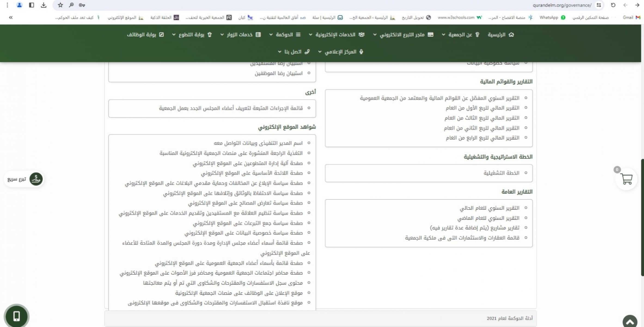The width and height of the screenshot is (644, 327).
Task: Open the بوابة الوظائف menu item
Action: pyautogui.click(x=145, y=35)
